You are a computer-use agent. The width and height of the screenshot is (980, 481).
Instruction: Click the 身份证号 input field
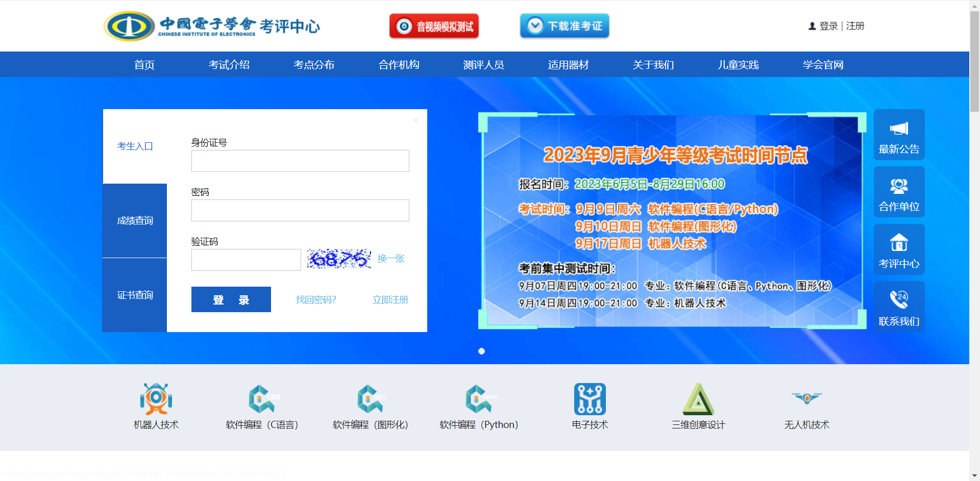pyautogui.click(x=300, y=161)
